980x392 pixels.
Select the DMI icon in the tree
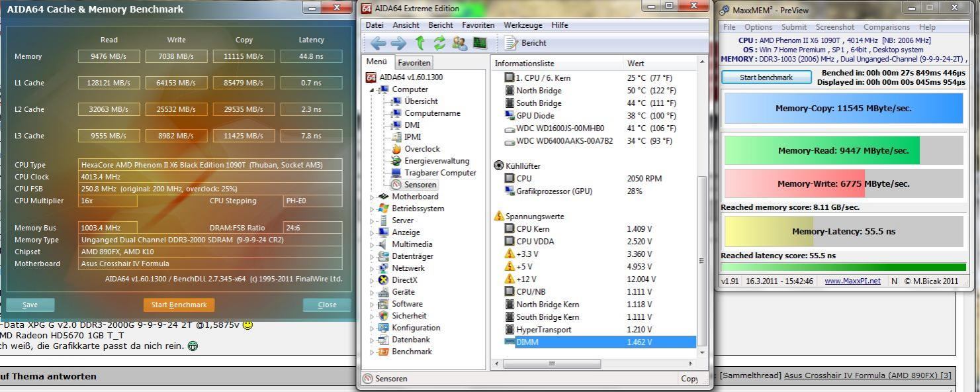click(396, 125)
